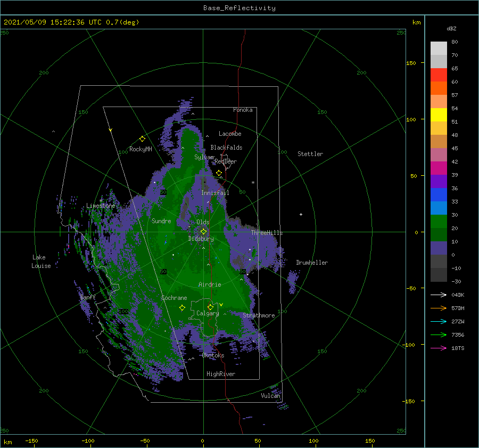Screen dimensions: 479x448
Task: Click the Vulcan label
Action: pyautogui.click(x=270, y=396)
